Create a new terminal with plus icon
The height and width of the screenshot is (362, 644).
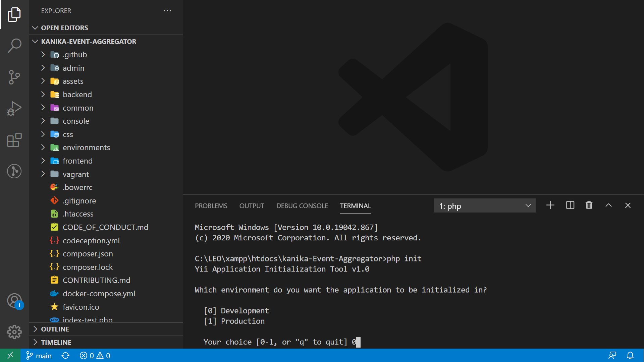550,205
